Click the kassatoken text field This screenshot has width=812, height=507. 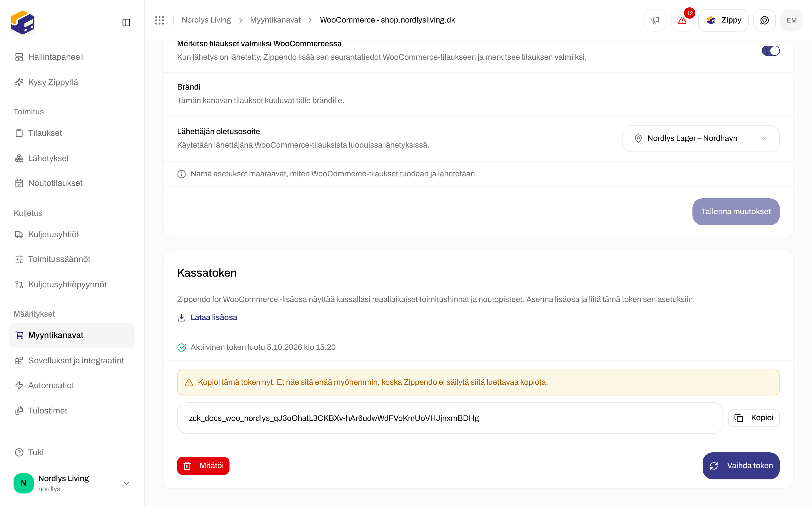point(450,418)
